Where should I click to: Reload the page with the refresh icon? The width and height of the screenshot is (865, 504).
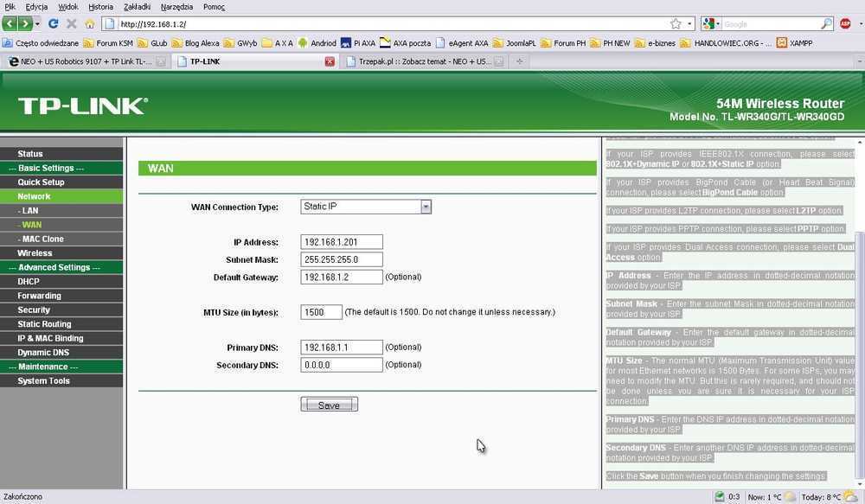pos(54,23)
